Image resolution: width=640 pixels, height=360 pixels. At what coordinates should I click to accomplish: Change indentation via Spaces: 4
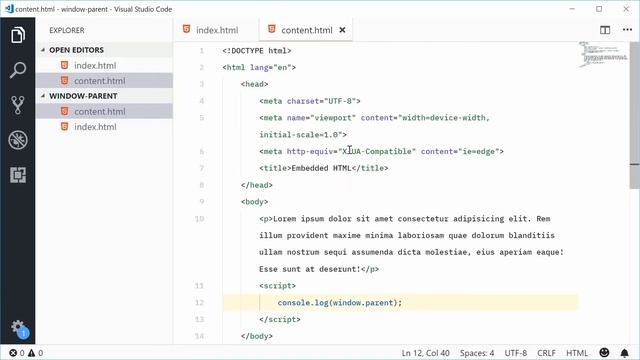coord(477,353)
